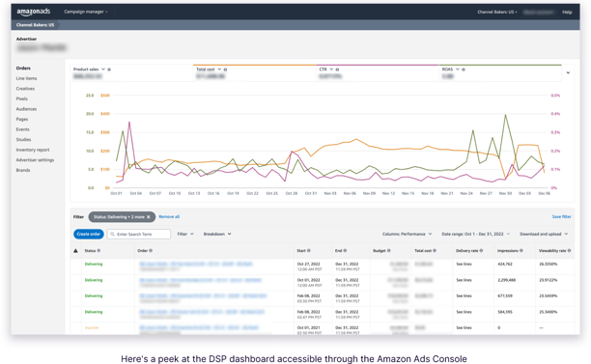Open the order link starting Oct 27, 2022

pyautogui.click(x=196, y=265)
